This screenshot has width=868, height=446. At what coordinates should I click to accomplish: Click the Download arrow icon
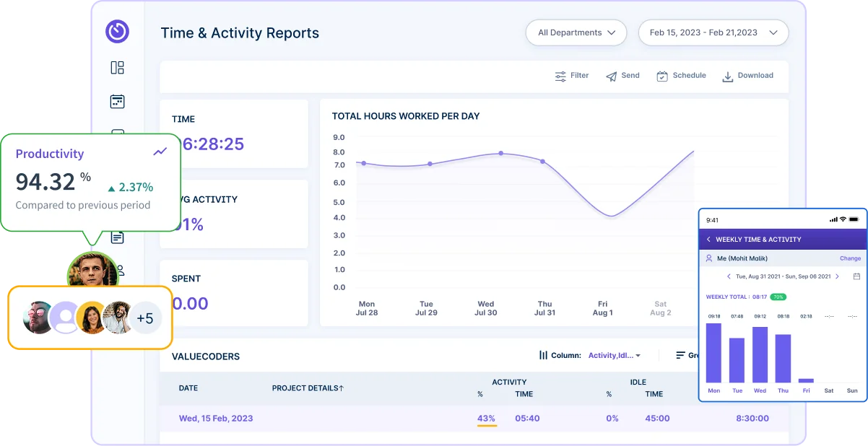click(728, 76)
